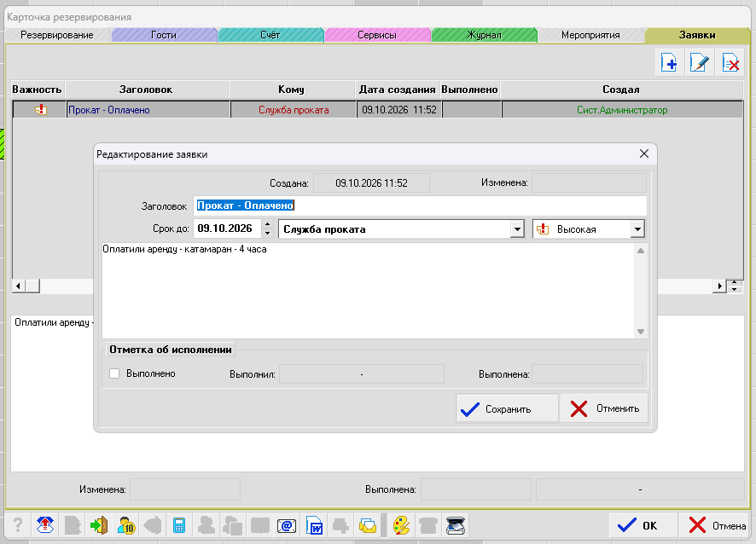The height and width of the screenshot is (544, 756).
Task: Click the edit request pencil icon
Action: click(700, 62)
